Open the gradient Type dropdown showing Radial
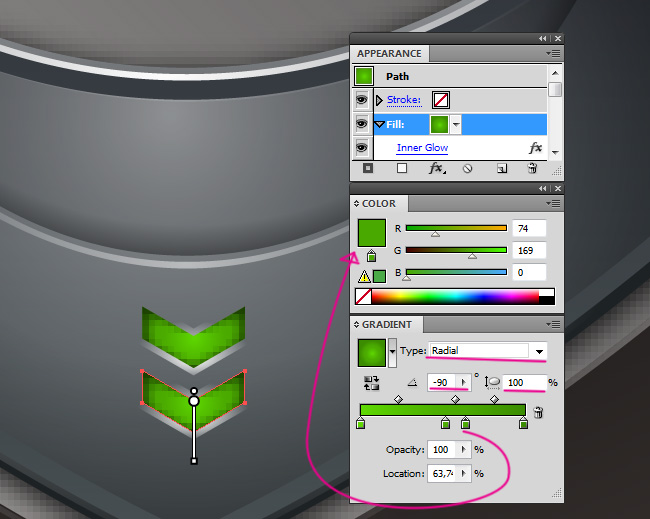 (x=540, y=351)
